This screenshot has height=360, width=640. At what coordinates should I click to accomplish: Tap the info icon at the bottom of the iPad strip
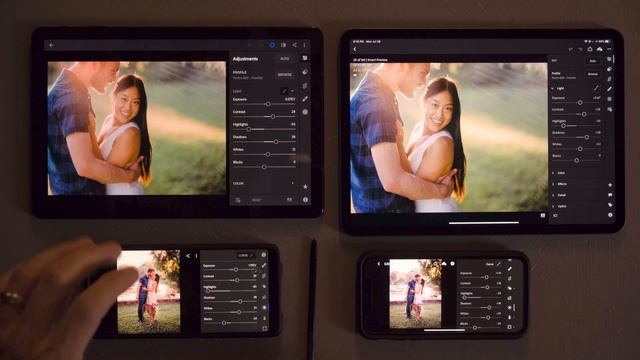coord(610,215)
